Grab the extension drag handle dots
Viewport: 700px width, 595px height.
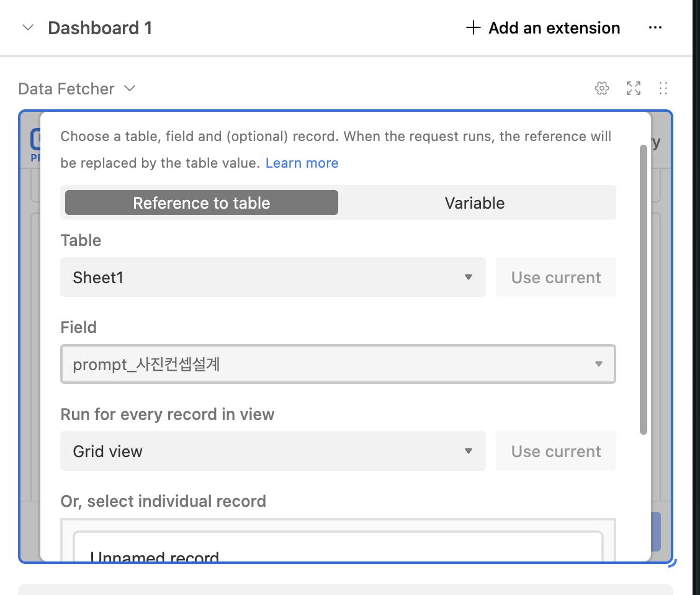click(663, 88)
